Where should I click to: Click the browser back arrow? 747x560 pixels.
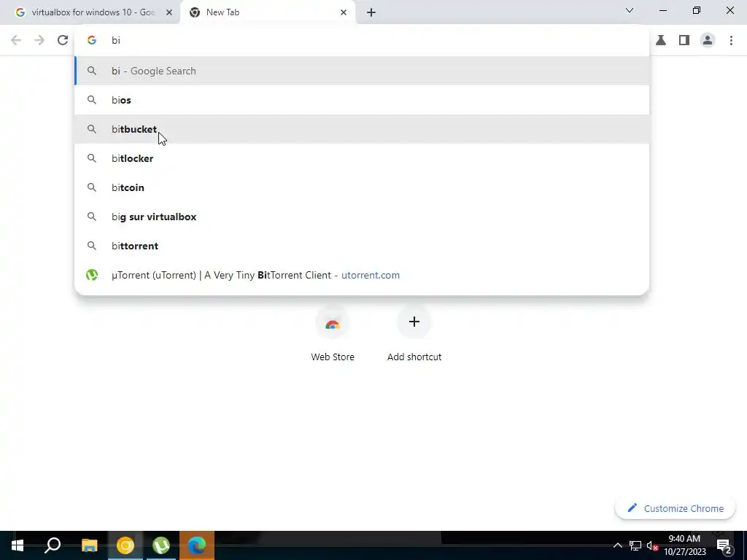click(16, 41)
